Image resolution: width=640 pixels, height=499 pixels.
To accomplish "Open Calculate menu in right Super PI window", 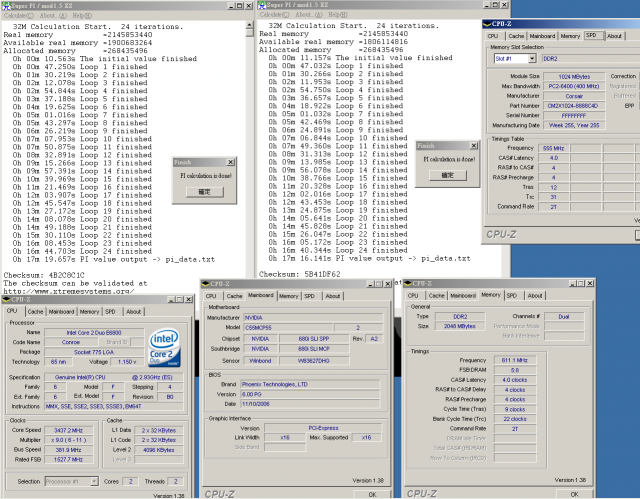I will click(x=274, y=15).
